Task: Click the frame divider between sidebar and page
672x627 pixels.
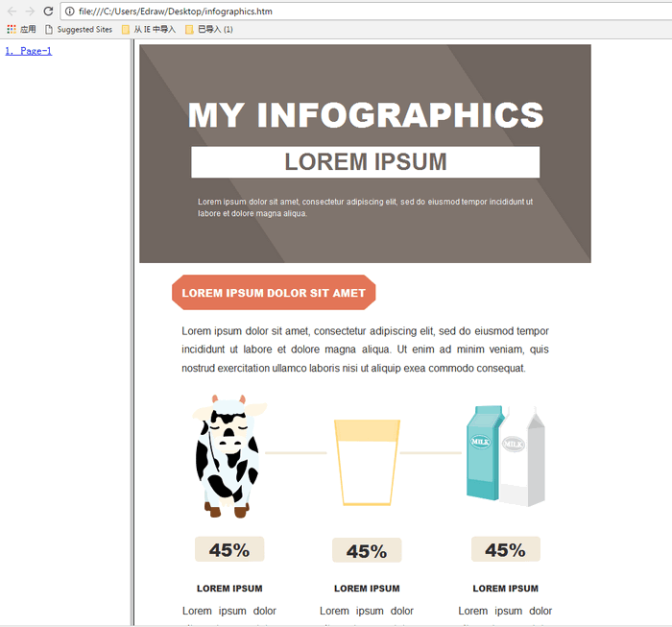Action: [132, 332]
